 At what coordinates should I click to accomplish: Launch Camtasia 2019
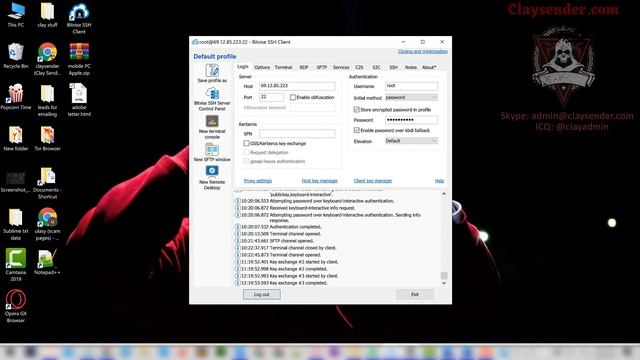16,265
